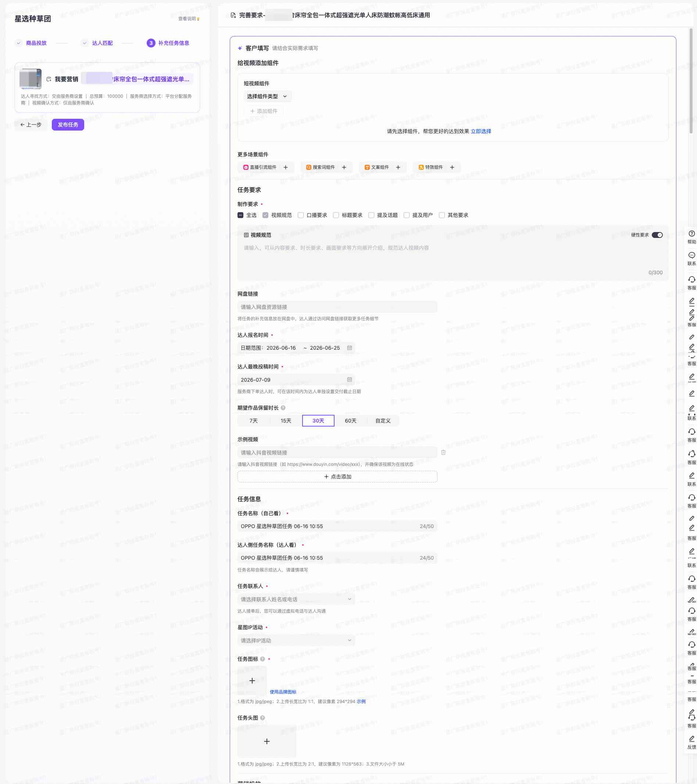Add a 文案组件 via its plus icon
This screenshot has width=697, height=784.
398,167
